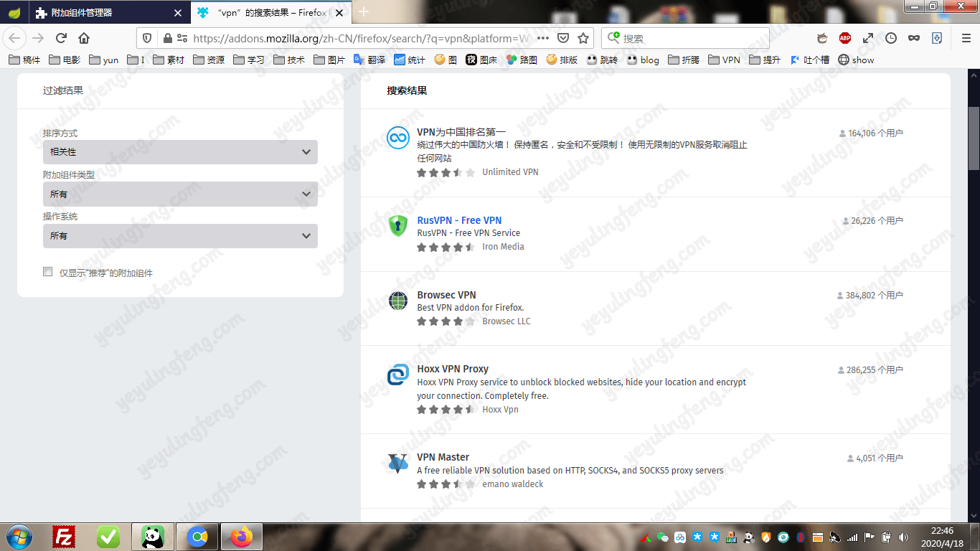Open the 吐个槽 bookmark
This screenshot has width=980, height=551.
pos(809,60)
